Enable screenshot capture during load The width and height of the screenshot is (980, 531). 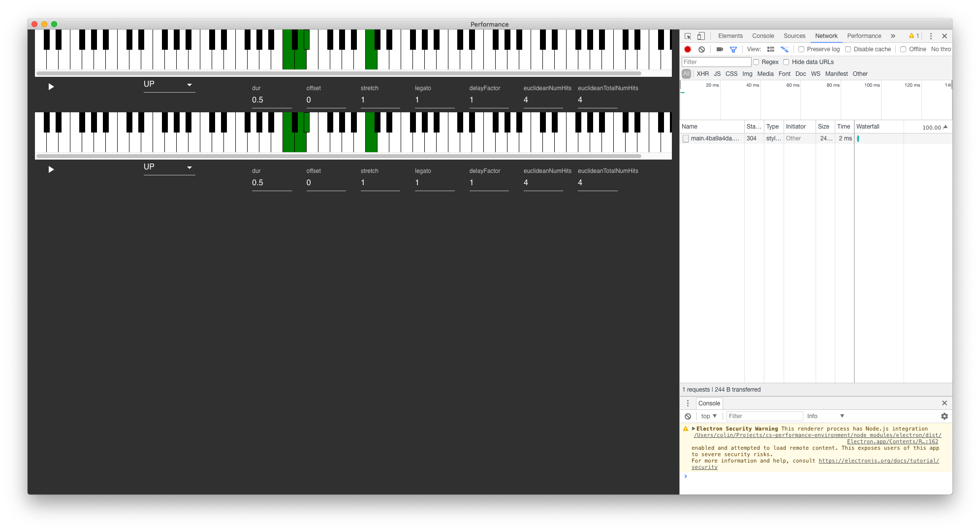[x=719, y=49]
